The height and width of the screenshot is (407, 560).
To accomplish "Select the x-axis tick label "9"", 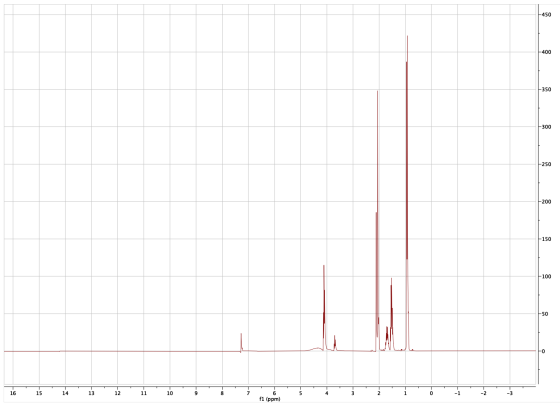I will tap(196, 393).
